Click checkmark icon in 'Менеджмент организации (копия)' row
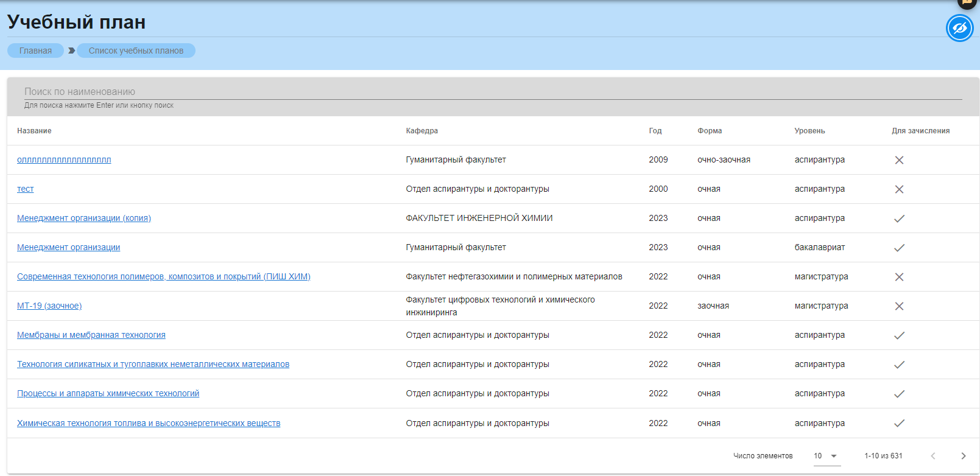Image resolution: width=980 pixels, height=476 pixels. [x=899, y=219]
